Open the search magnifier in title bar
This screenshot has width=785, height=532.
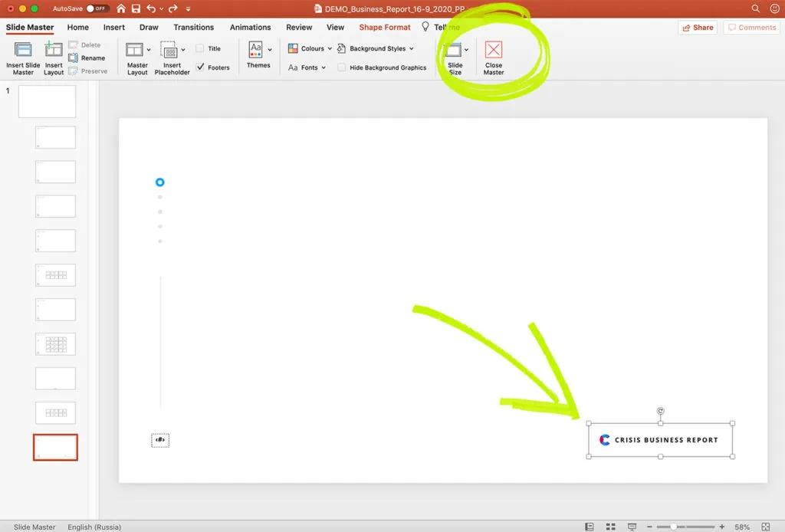click(755, 8)
